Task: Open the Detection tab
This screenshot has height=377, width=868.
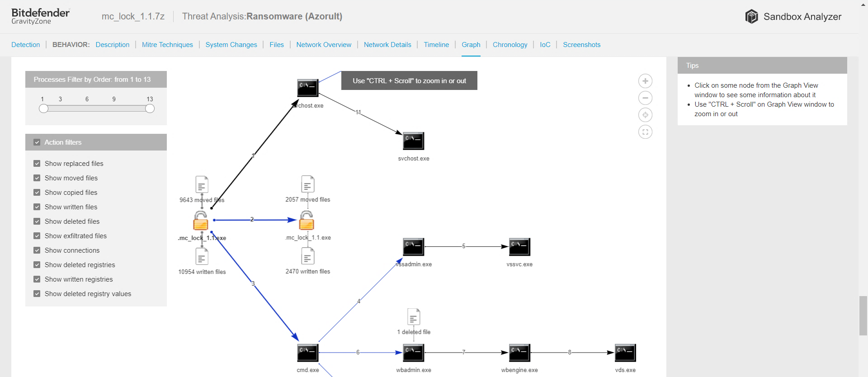Action: [26, 45]
